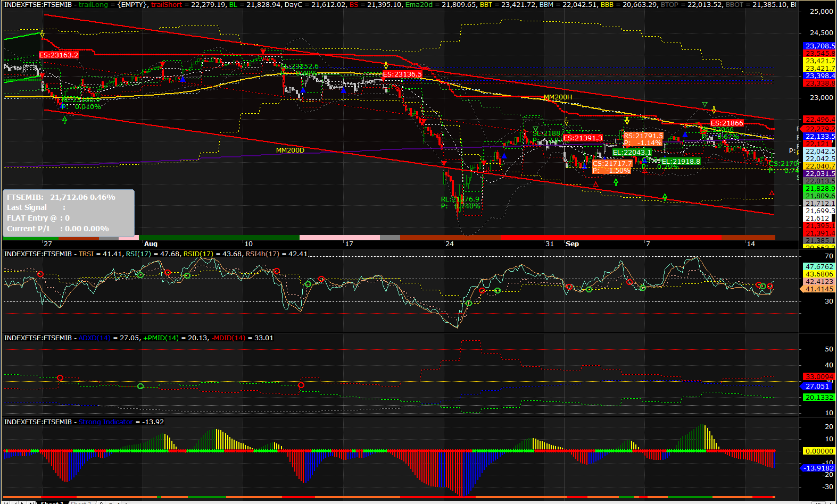Switch to the Sheet 1 tab
This screenshot has width=837, height=504.
pyautogui.click(x=53, y=502)
